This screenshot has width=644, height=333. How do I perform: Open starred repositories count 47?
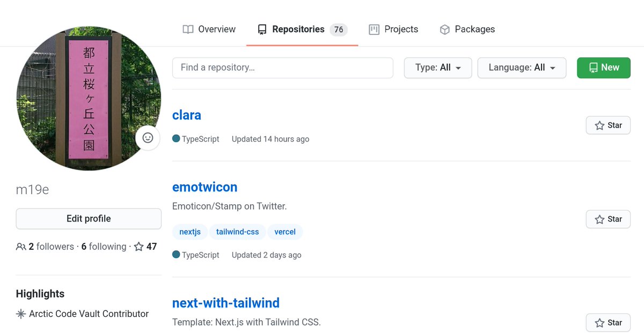tap(145, 247)
